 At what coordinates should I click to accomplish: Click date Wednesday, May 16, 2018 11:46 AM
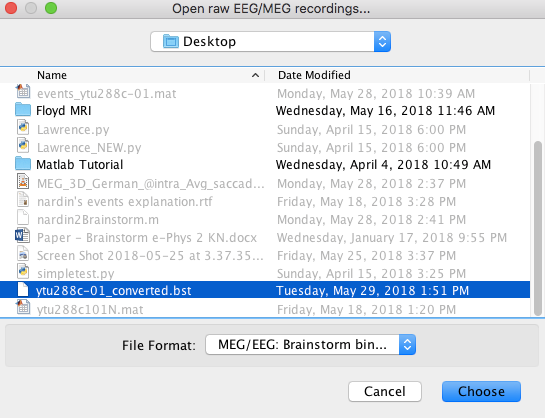[x=385, y=110]
